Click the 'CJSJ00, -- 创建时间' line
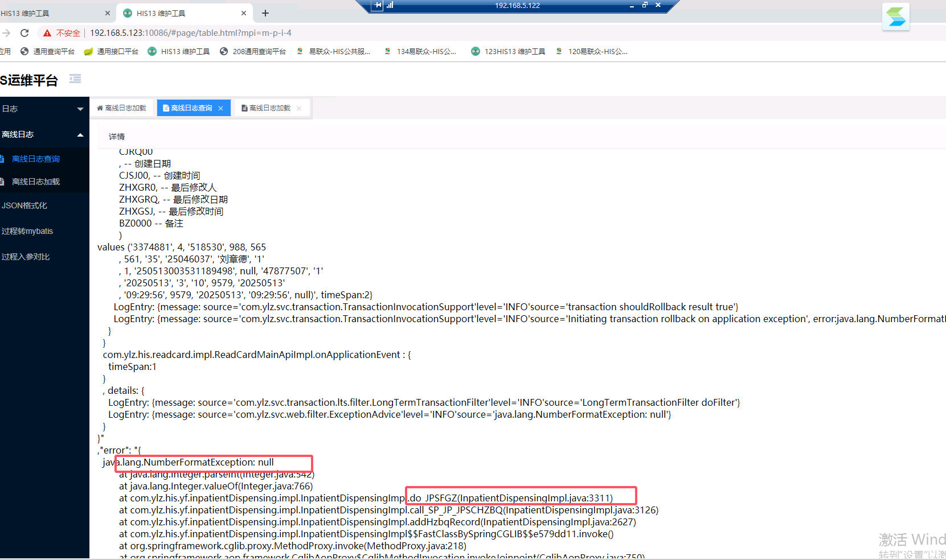The image size is (946, 560). 159,175
